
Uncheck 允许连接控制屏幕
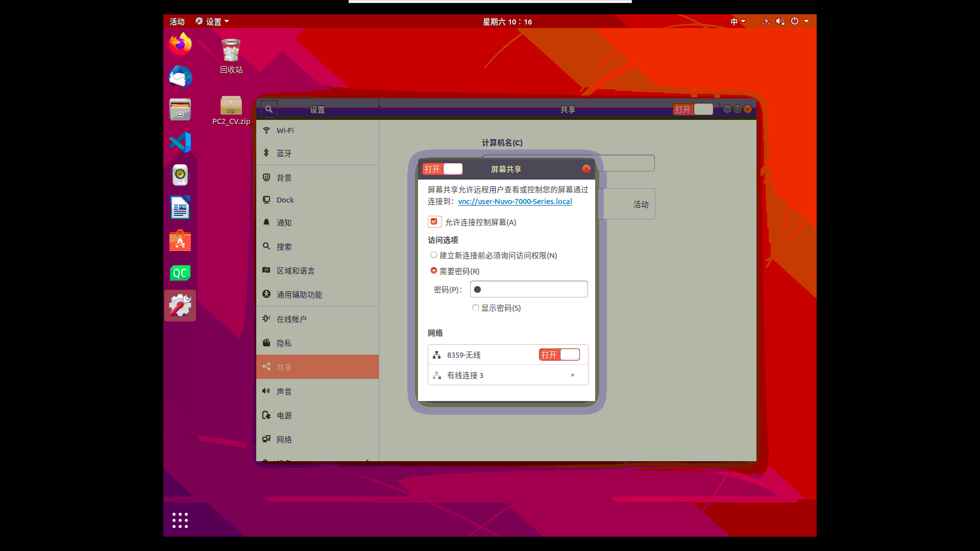click(434, 221)
